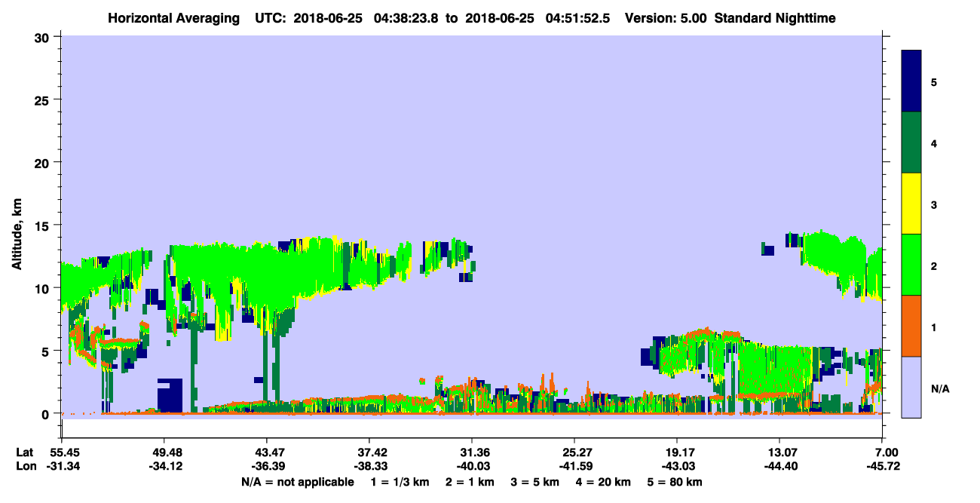Screen dimensions: 980x503
Task: Click the longitude value -44.40
Action: pyautogui.click(x=779, y=467)
